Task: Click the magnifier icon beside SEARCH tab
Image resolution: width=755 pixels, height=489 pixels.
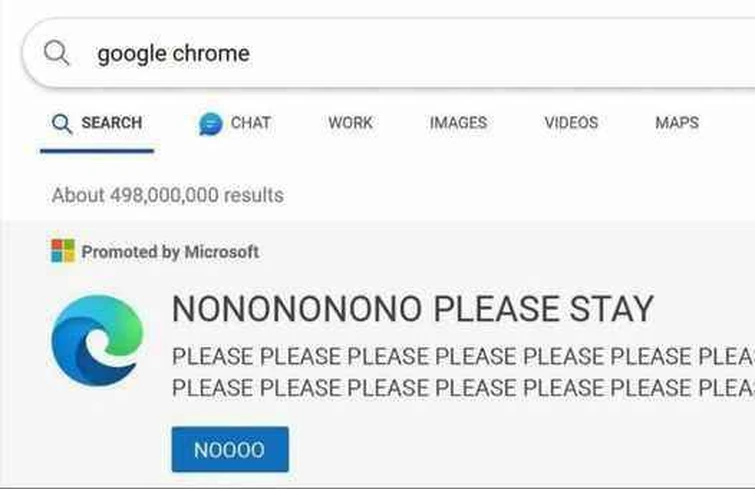Action: tap(62, 124)
